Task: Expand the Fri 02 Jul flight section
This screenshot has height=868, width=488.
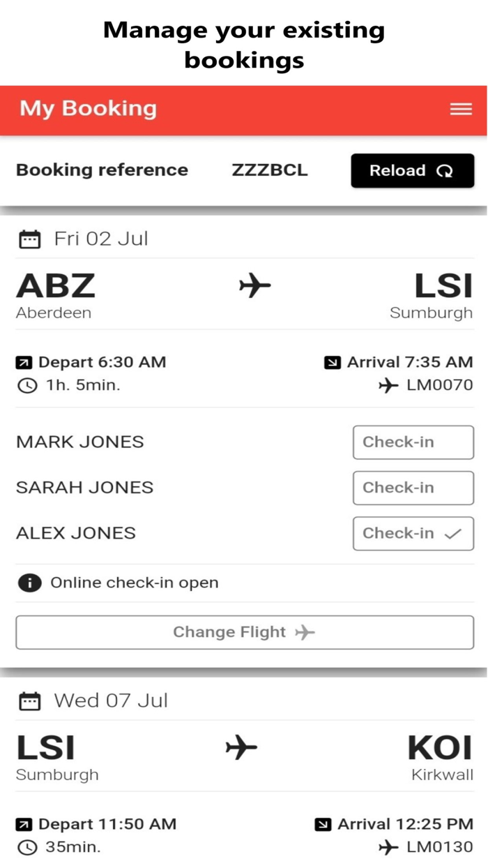Action: coord(100,238)
